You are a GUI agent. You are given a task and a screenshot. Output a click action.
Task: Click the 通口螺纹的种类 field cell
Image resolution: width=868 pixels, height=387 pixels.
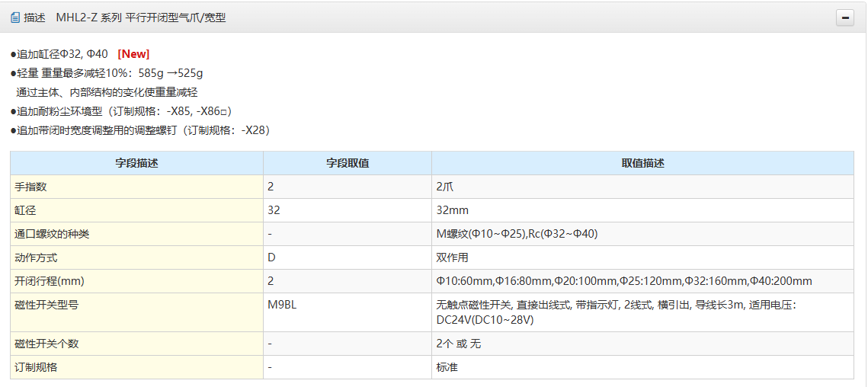pos(52,234)
